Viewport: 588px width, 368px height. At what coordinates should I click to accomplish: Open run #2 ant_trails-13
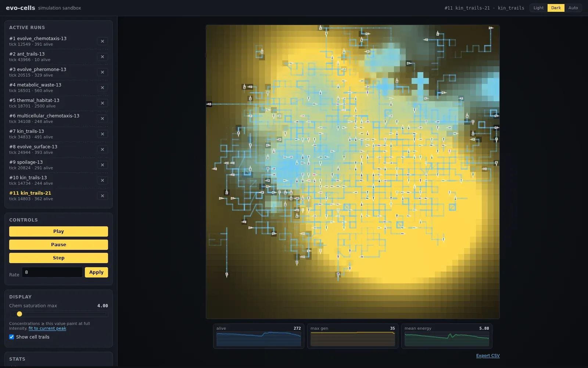51,57
